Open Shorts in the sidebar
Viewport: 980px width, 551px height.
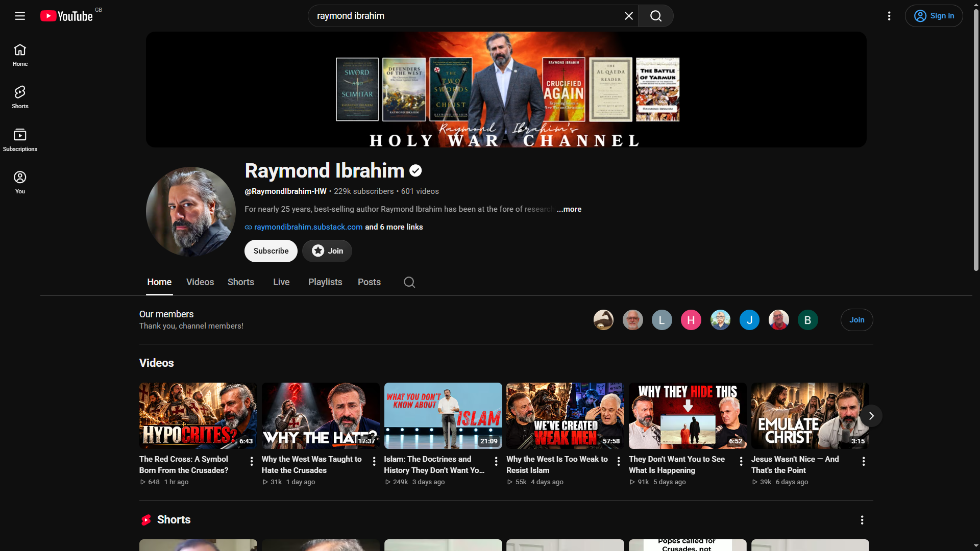click(x=20, y=97)
